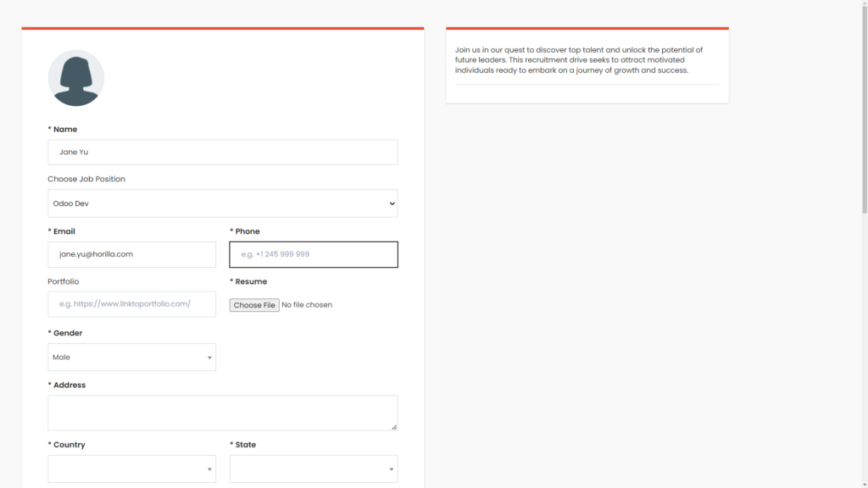Expand the Gender selector showing Male

(131, 357)
